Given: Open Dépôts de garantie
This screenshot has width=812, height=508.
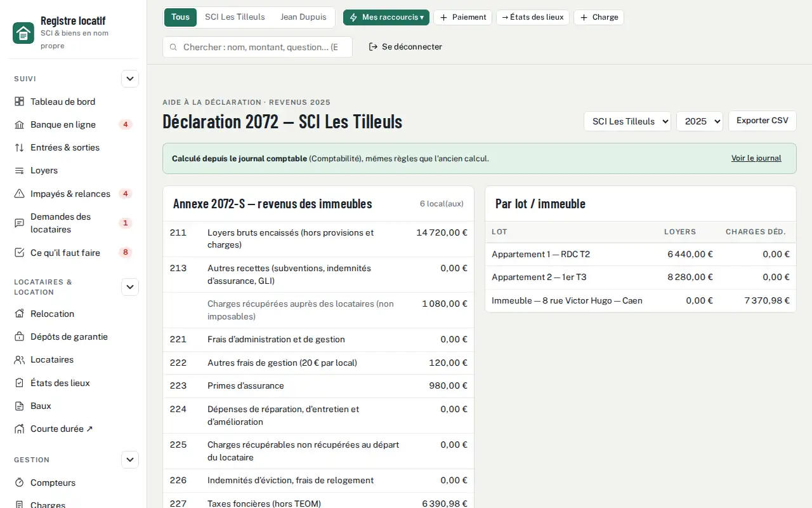Looking at the screenshot, I should 73,337.
